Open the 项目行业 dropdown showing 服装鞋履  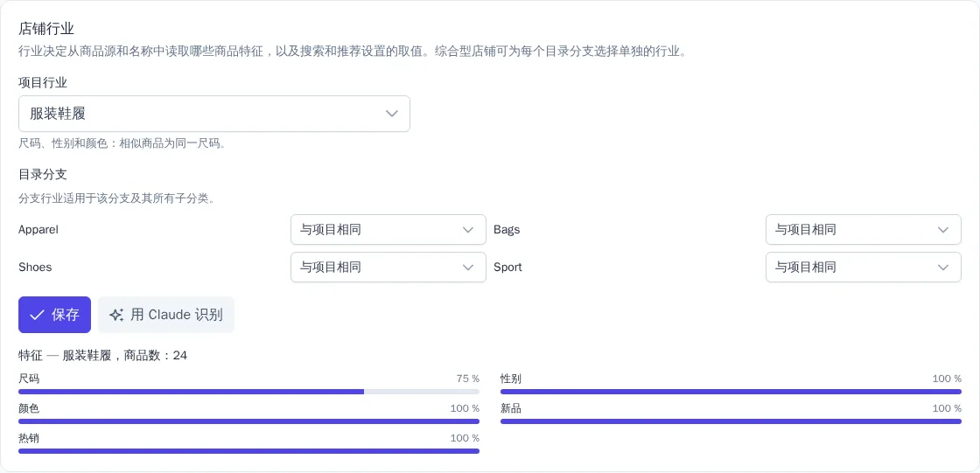pos(214,114)
